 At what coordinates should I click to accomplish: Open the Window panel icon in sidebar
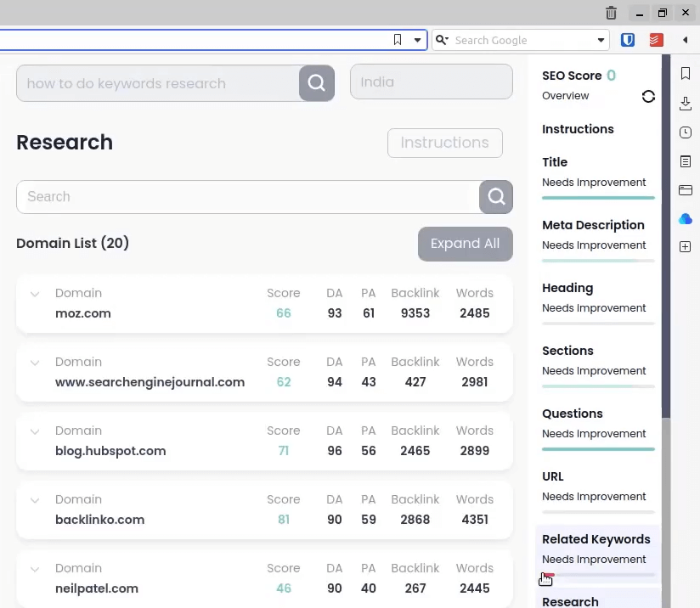click(x=686, y=190)
